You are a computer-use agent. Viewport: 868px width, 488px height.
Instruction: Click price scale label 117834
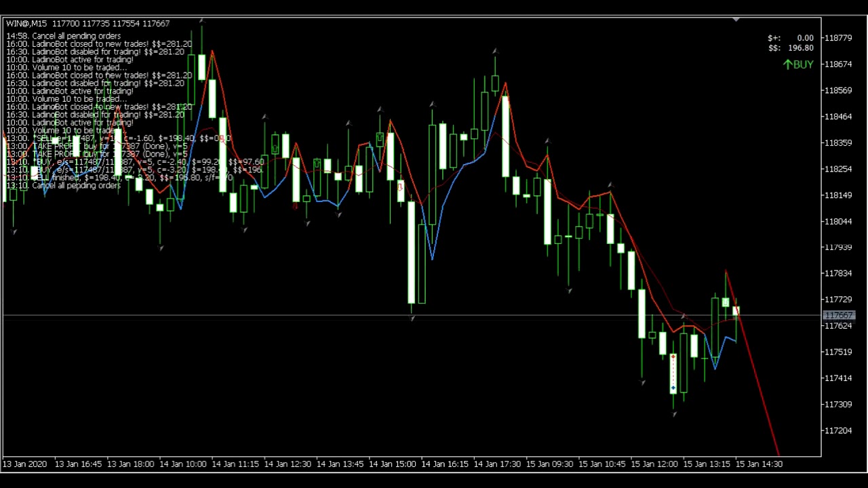pyautogui.click(x=839, y=274)
